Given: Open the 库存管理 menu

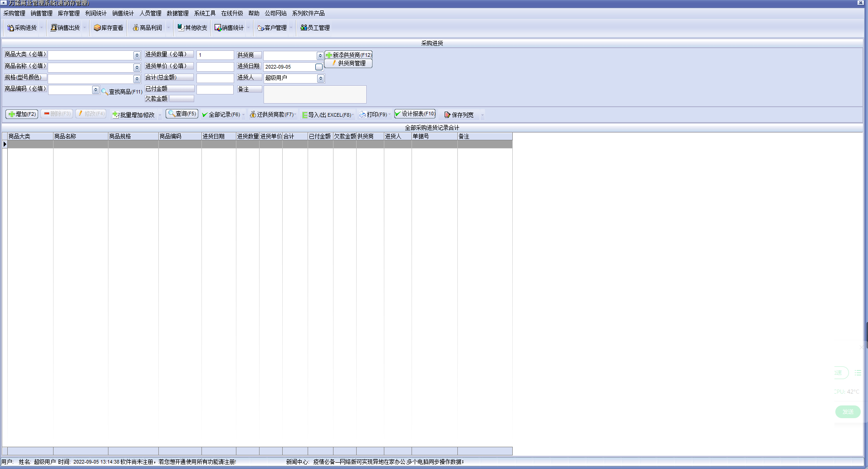Looking at the screenshot, I should click(69, 14).
